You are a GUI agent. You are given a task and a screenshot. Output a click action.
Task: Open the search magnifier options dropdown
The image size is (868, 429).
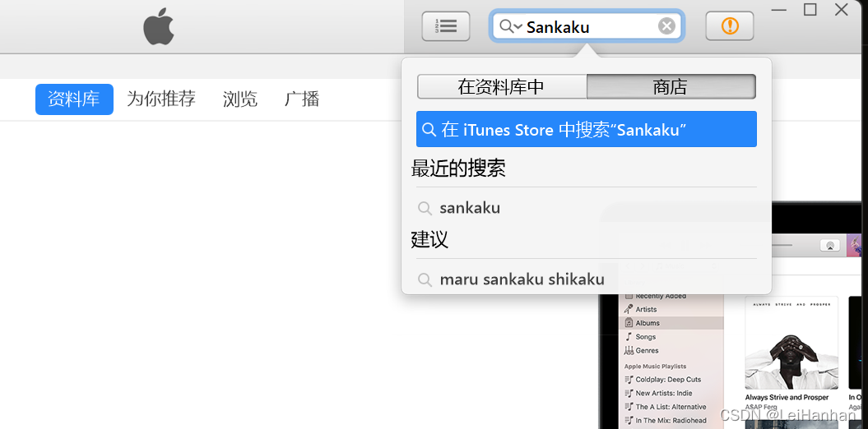click(511, 26)
